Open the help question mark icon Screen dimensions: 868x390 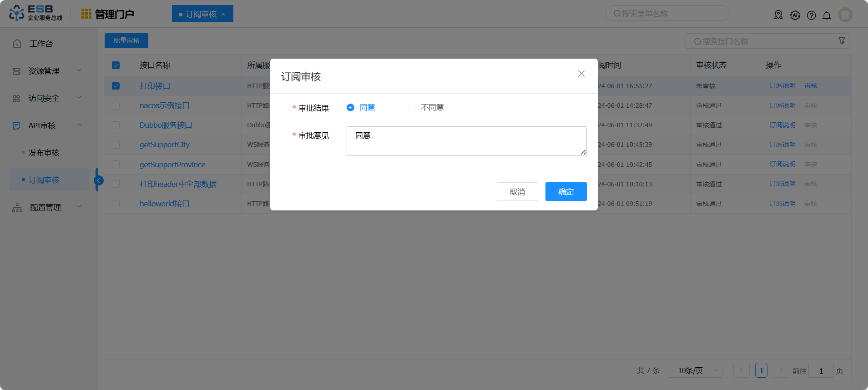(811, 15)
